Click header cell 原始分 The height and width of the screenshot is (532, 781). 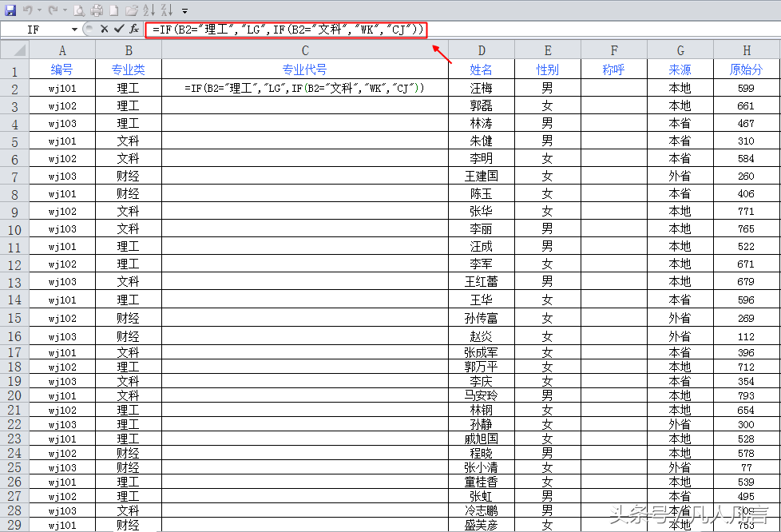click(746, 69)
